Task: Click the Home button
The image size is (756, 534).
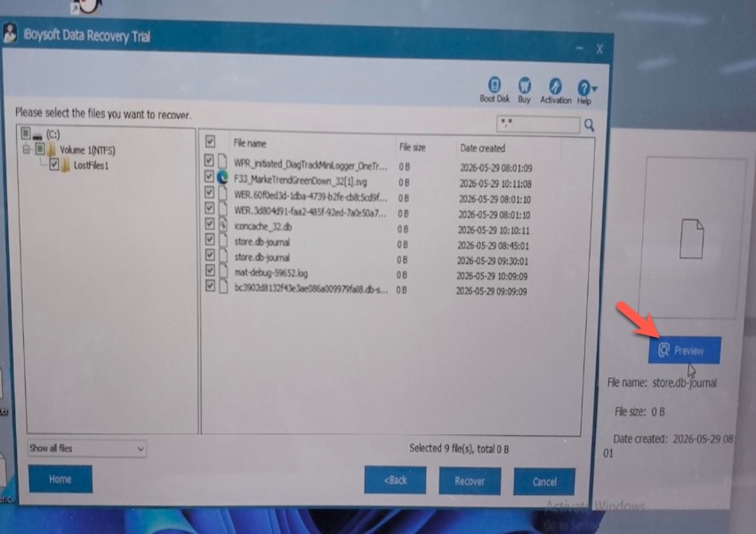Action: [60, 479]
